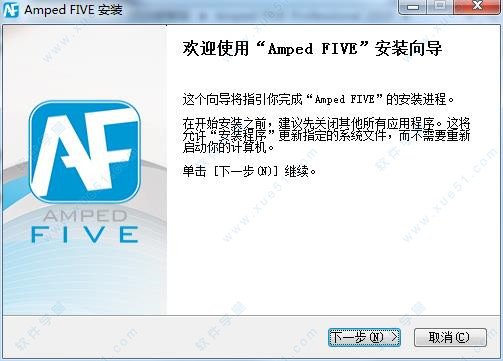Continue with the 下一步(N) > button
The image size is (503, 361).
pos(364,337)
